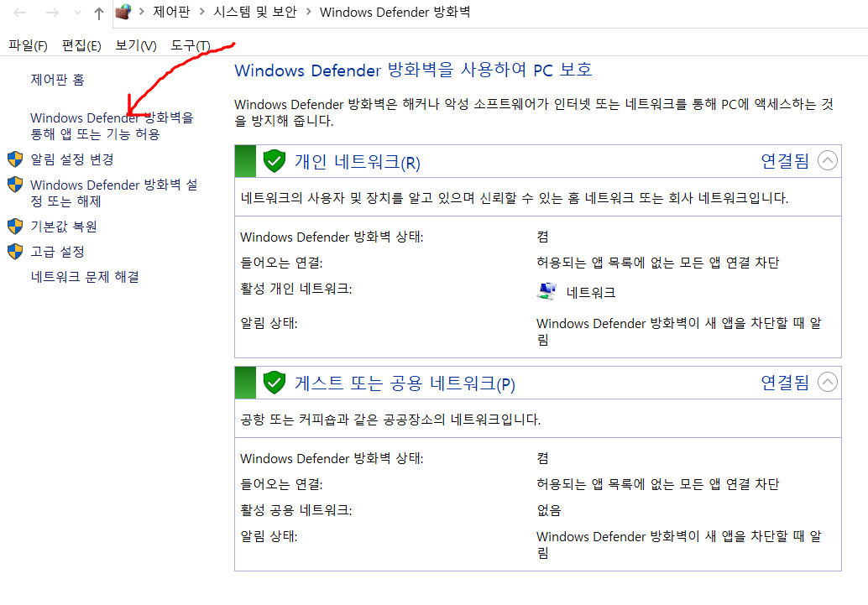Expand chevron after 시스템 및 보안 breadcrumb
868x605 pixels.
pos(308,12)
